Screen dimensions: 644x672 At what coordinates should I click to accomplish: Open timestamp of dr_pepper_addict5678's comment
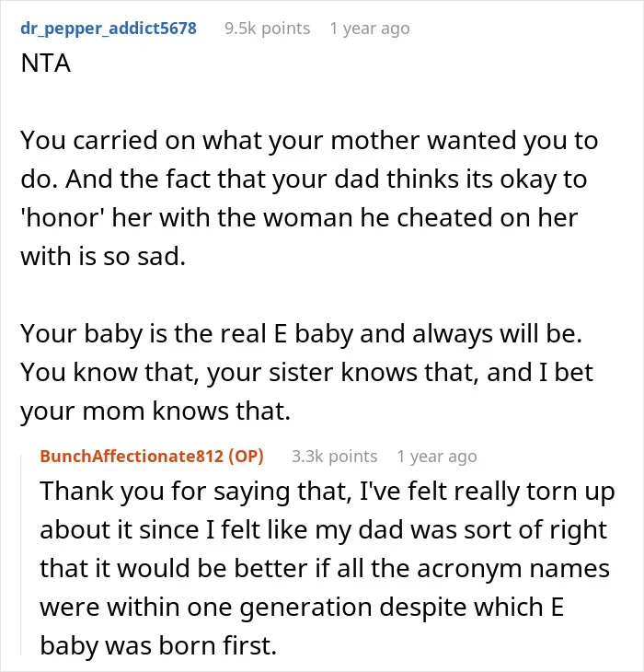pos(370,29)
